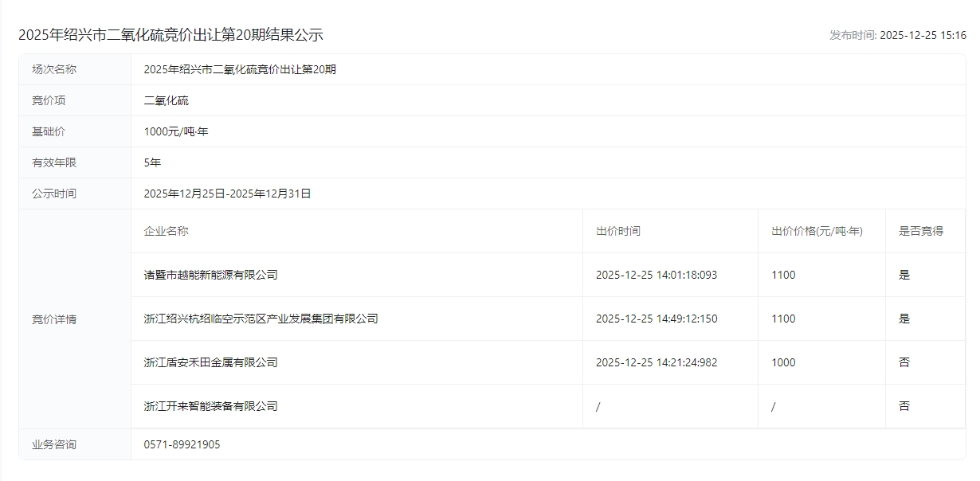Viewport: 980px width, 481px height.
Task: Select company 诸暨市越能新能源有限公司
Action: (210, 275)
